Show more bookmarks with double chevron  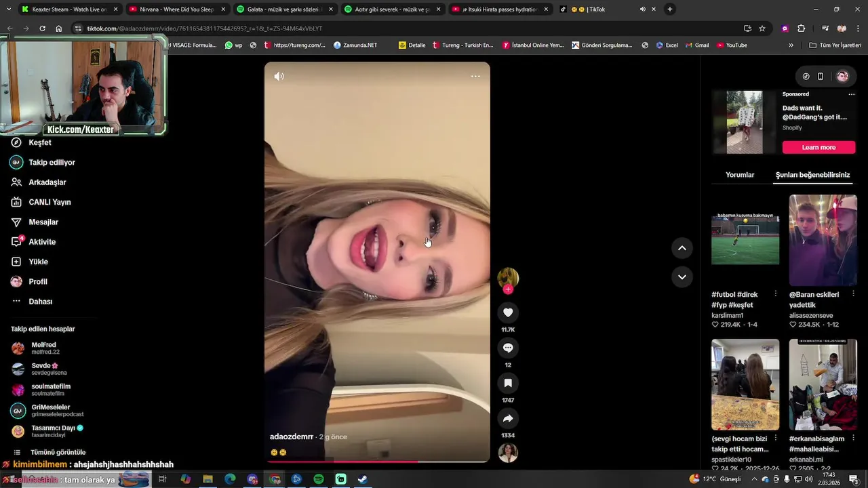791,45
